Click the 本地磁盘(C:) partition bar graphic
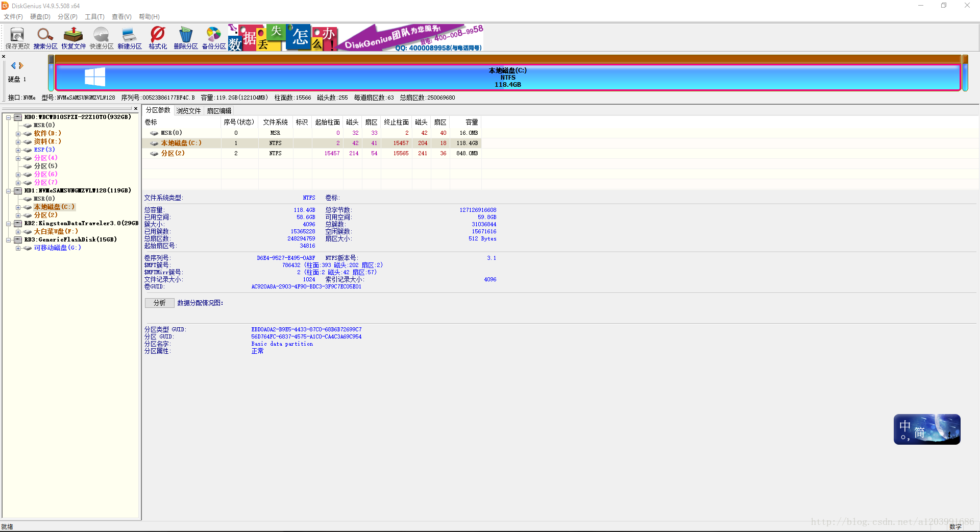The image size is (980, 532). tap(507, 78)
